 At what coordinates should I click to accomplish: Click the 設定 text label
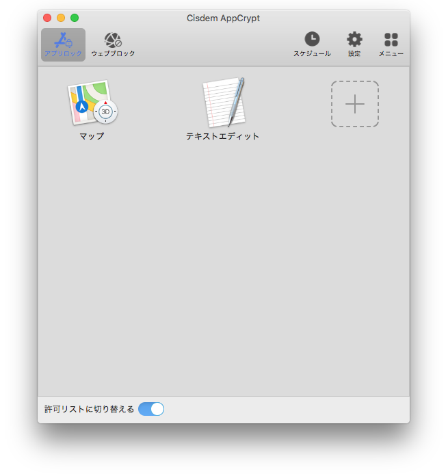click(354, 54)
